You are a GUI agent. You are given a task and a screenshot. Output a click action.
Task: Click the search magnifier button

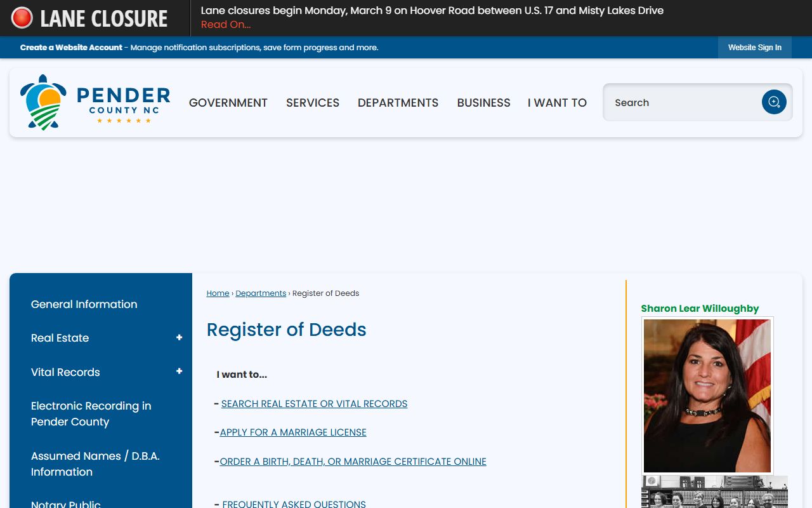[x=774, y=102]
